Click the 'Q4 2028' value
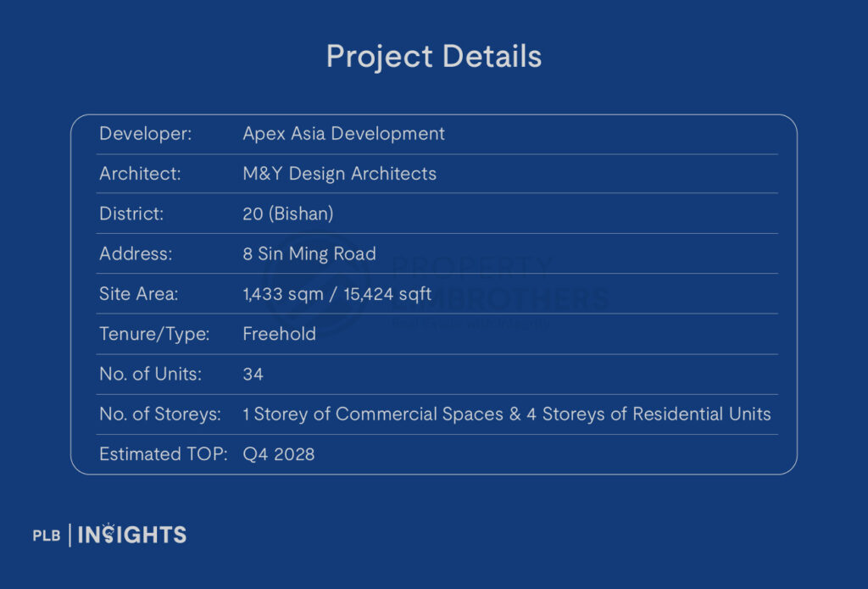The height and width of the screenshot is (589, 868). coord(278,454)
